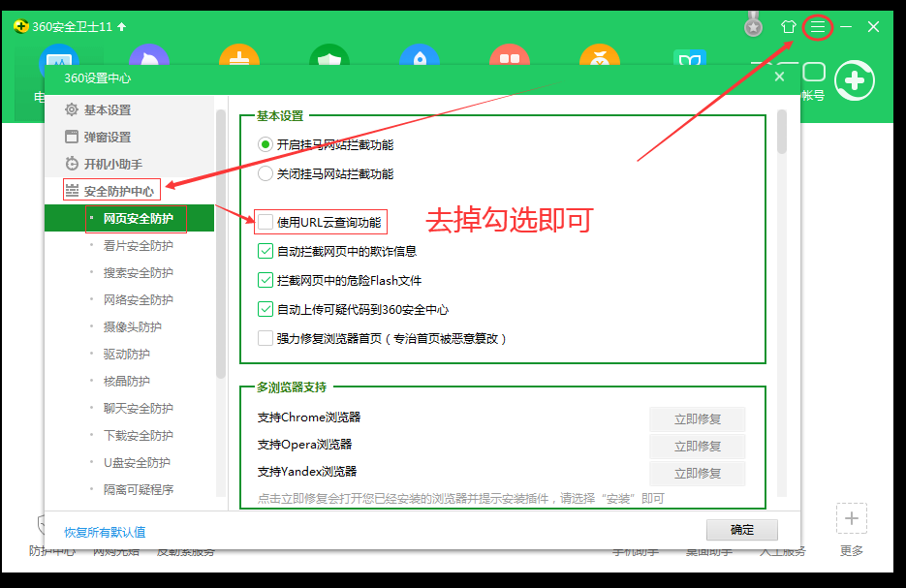Uncheck 拦截网页中的危险Flash文件
This screenshot has width=906, height=588.
[x=266, y=280]
